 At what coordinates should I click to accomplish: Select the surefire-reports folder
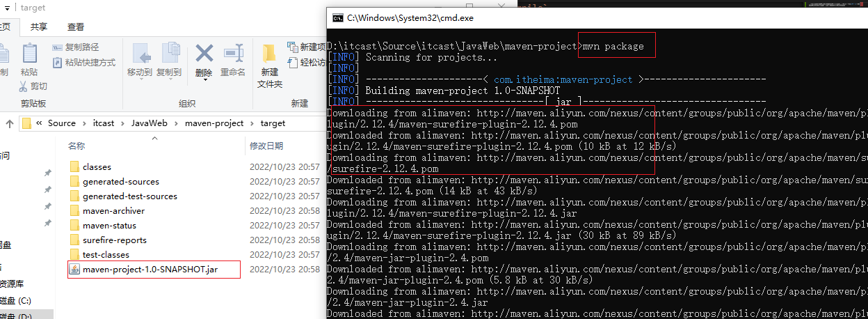[114, 240]
